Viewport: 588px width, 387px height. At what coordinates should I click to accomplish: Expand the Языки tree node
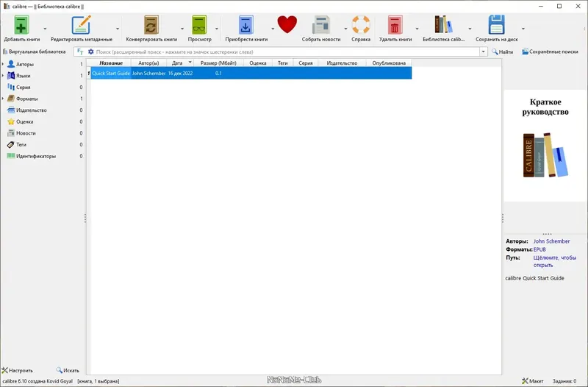tap(3, 76)
